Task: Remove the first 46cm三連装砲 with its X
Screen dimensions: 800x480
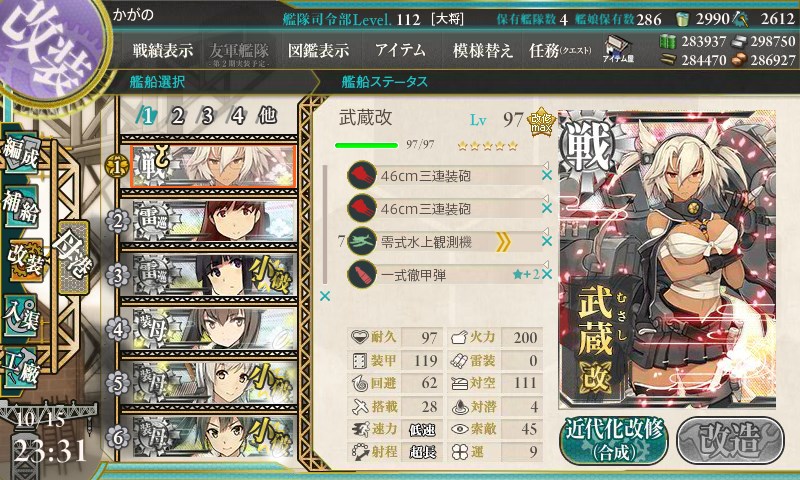Action: pyautogui.click(x=547, y=175)
